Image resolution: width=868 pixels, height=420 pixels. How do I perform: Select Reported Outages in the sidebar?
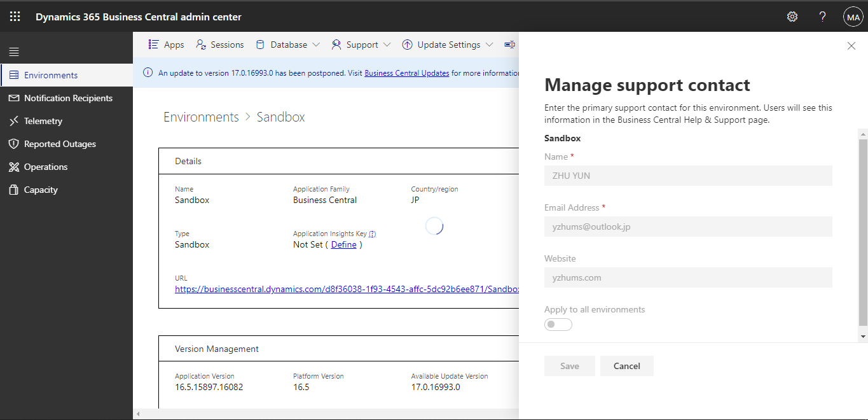click(x=60, y=143)
